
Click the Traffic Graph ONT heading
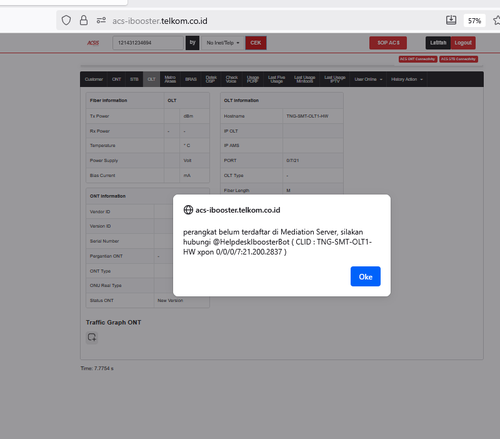point(113,322)
